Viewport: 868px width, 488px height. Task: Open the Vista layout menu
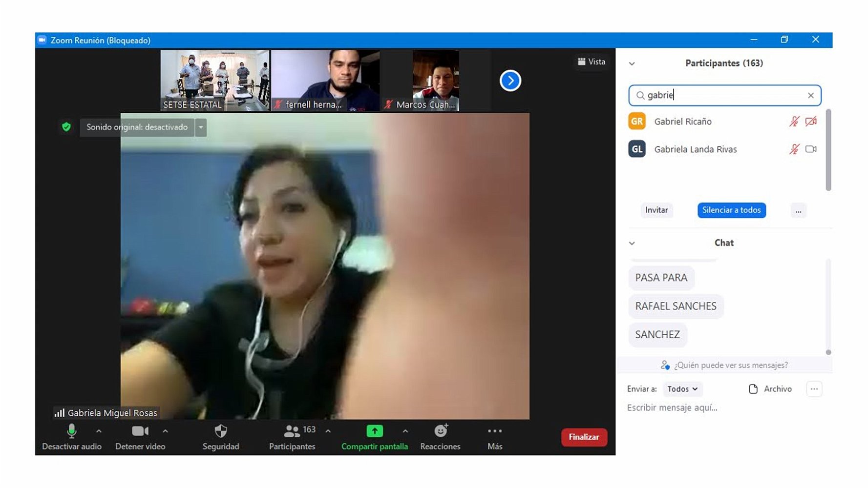(592, 61)
